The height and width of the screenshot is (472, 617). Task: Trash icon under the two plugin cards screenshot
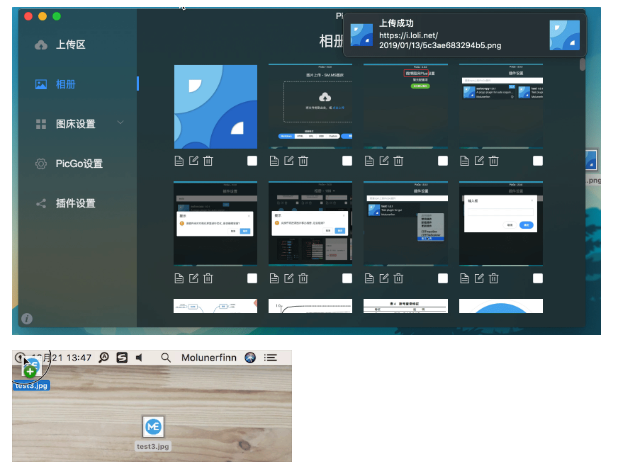(493, 161)
